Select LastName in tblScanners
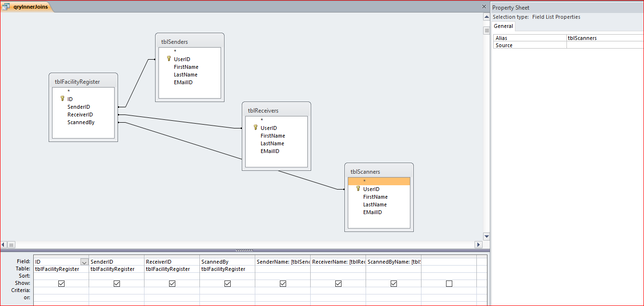The height and width of the screenshot is (306, 644). tap(375, 204)
